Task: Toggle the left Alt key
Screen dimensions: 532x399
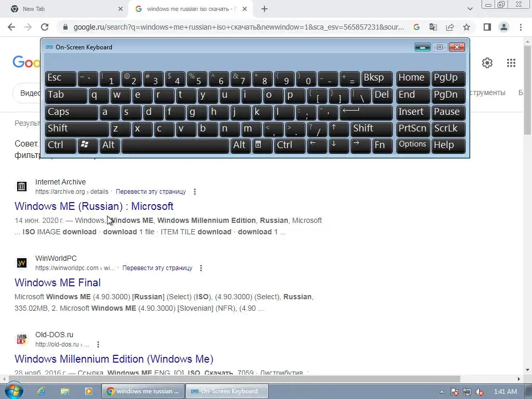Action: [110, 146]
